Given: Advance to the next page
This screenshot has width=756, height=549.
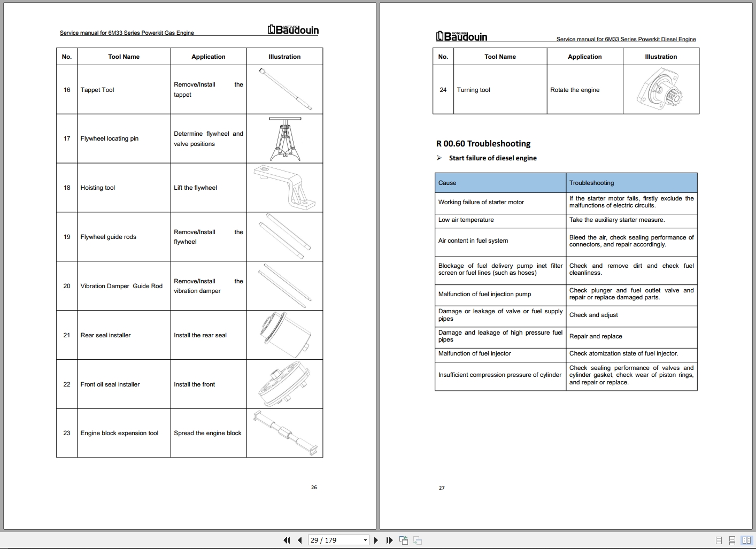Looking at the screenshot, I should tap(376, 540).
